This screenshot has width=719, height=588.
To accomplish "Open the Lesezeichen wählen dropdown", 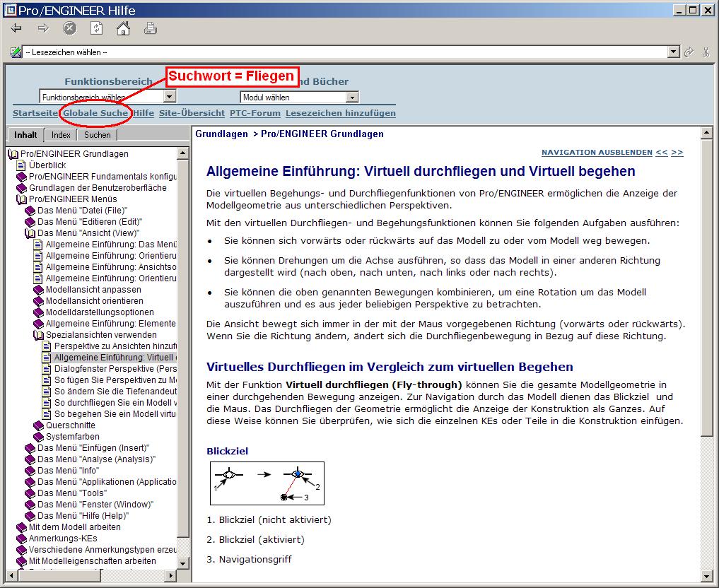I will point(674,52).
